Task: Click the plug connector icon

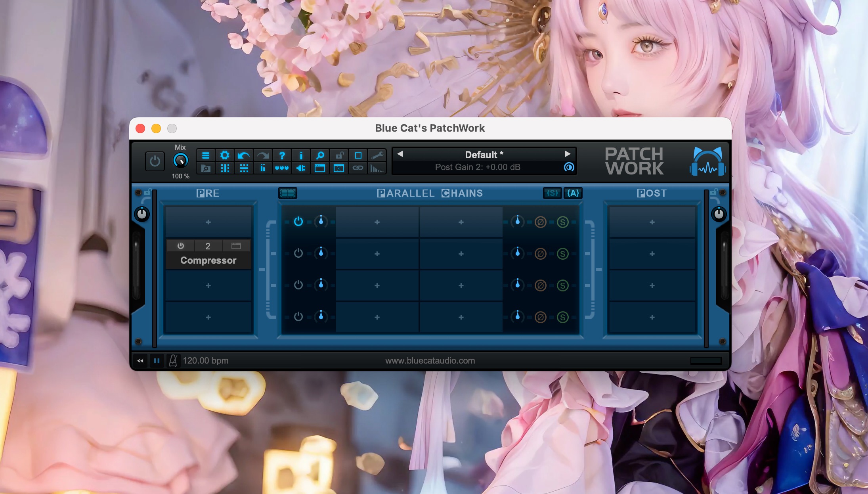Action: click(x=301, y=168)
